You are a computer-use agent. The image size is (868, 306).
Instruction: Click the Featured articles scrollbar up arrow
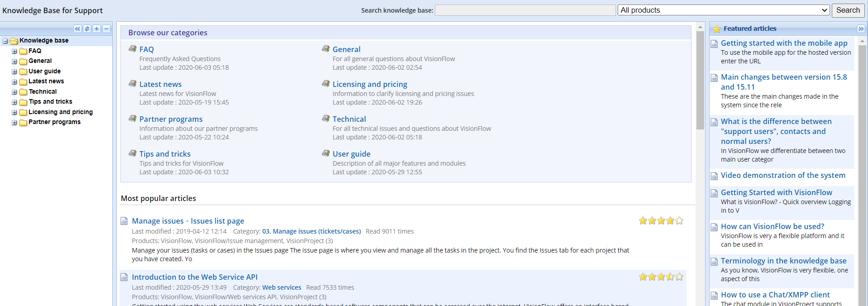(862, 41)
